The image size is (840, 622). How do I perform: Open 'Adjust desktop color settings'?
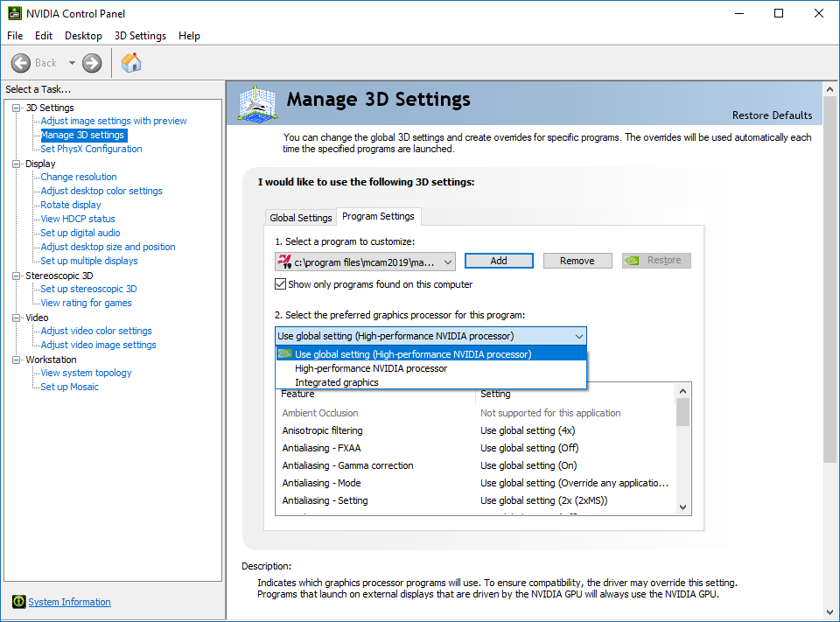(101, 191)
